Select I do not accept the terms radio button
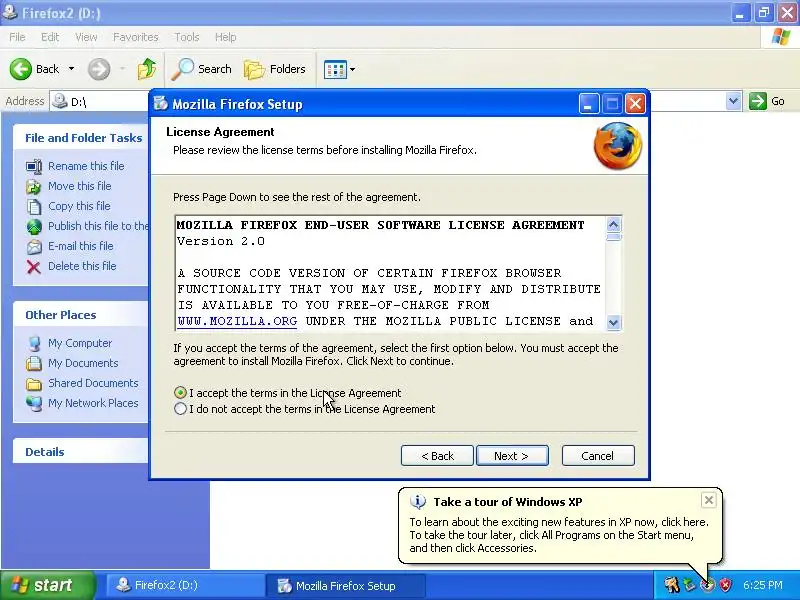 click(180, 409)
